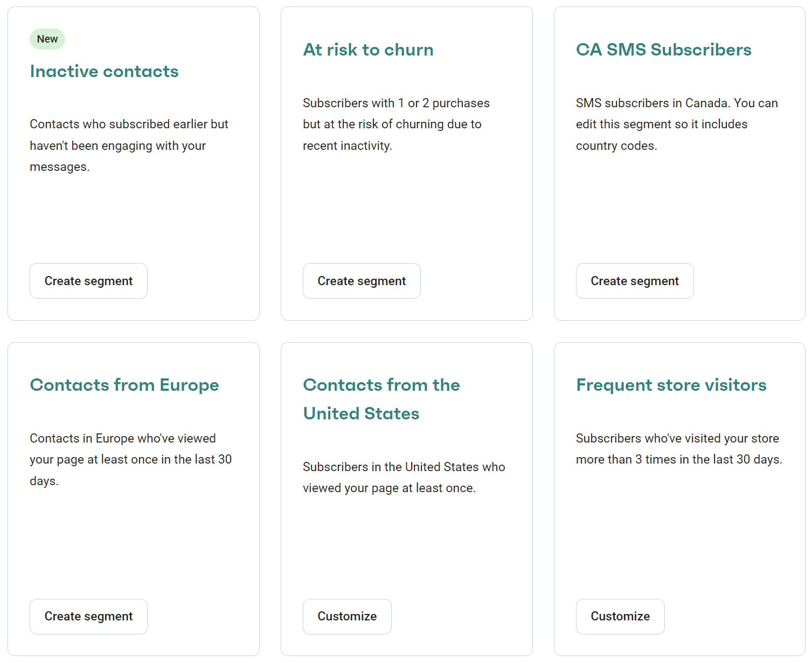Customize Frequent store visitors segment
This screenshot has width=812, height=663.
(620, 617)
